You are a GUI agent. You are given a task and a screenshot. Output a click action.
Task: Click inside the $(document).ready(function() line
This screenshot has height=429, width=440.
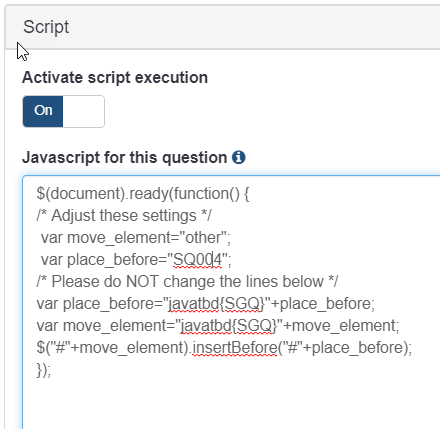tap(143, 194)
